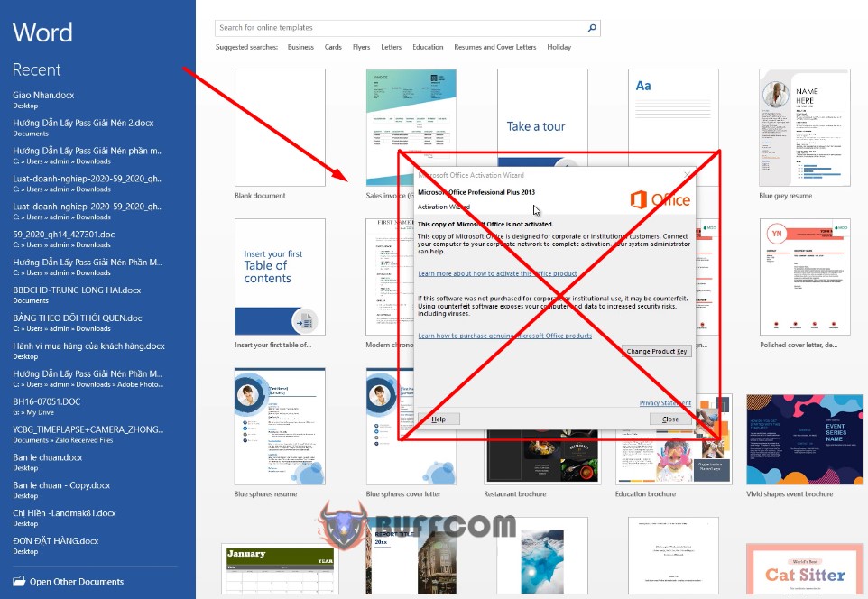Viewport: 868px width, 599px height.
Task: Close the Activation Wizard with the X
Action: [x=687, y=175]
